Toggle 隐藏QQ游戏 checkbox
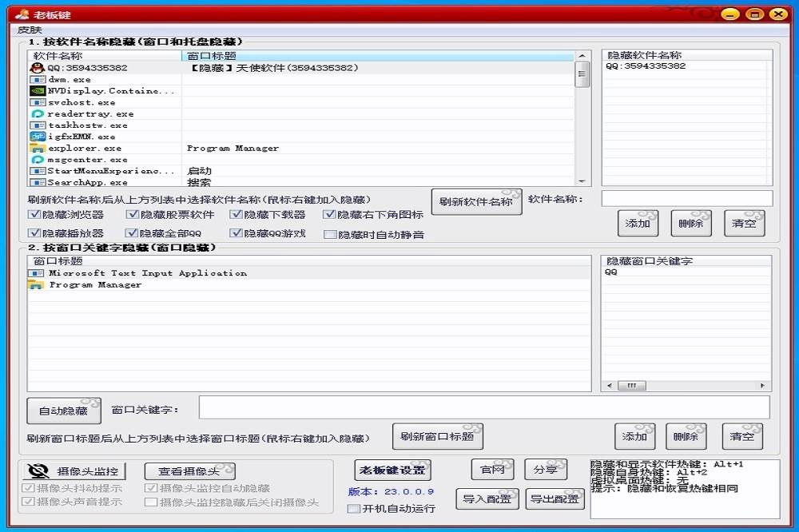This screenshot has width=799, height=532. [236, 233]
